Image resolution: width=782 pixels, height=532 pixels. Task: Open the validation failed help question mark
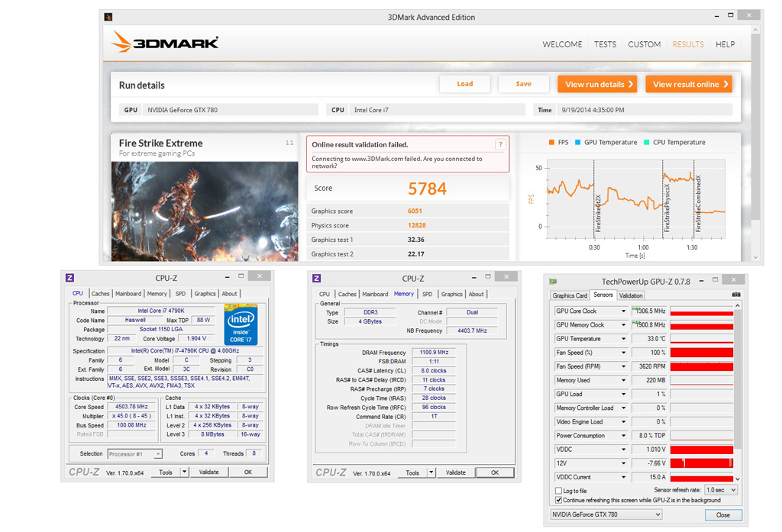tap(500, 144)
